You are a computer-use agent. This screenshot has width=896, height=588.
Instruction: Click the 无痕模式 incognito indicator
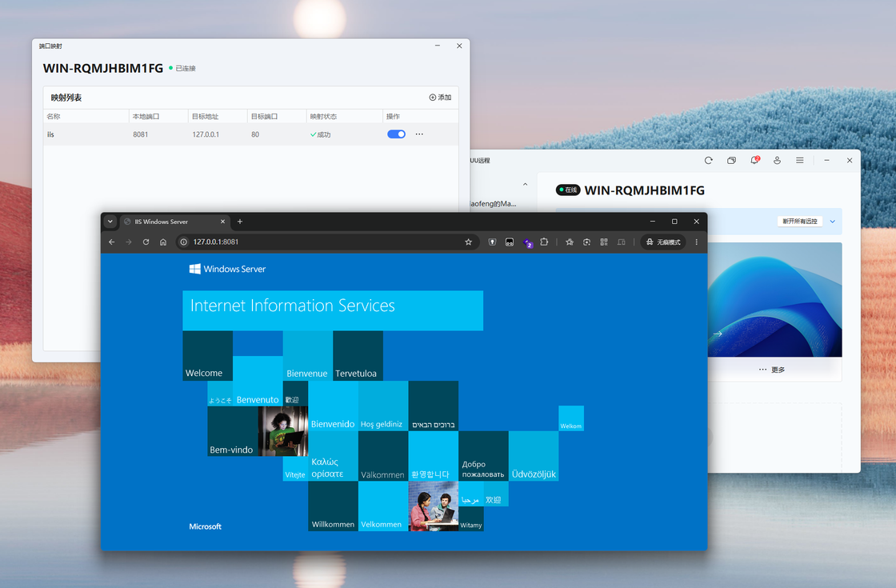pos(663,242)
